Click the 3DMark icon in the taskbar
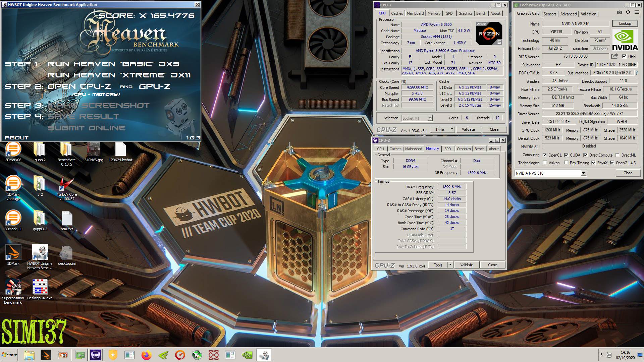This screenshot has width=644, height=362. (46, 355)
